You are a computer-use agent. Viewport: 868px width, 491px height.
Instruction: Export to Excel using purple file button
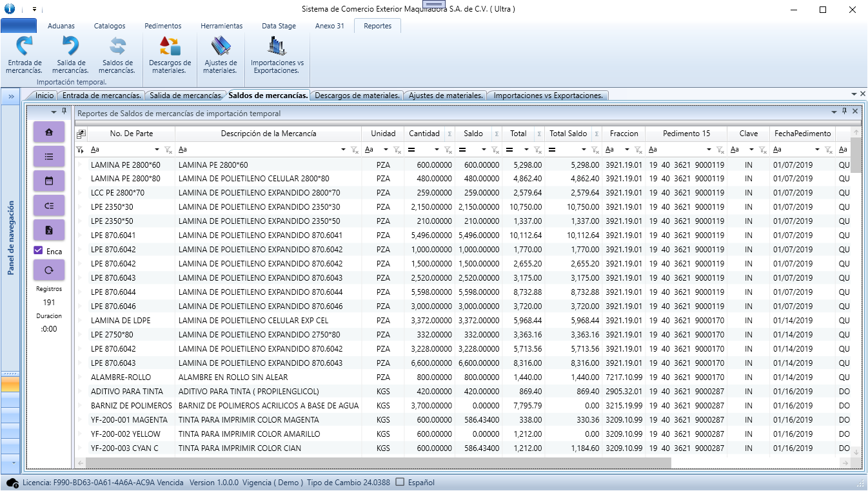pyautogui.click(x=49, y=230)
